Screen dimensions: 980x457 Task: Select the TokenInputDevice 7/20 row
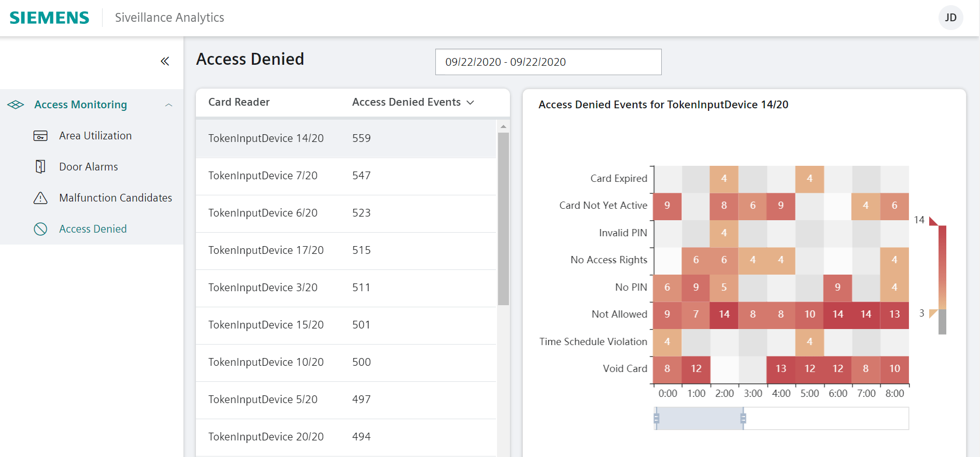pyautogui.click(x=346, y=176)
